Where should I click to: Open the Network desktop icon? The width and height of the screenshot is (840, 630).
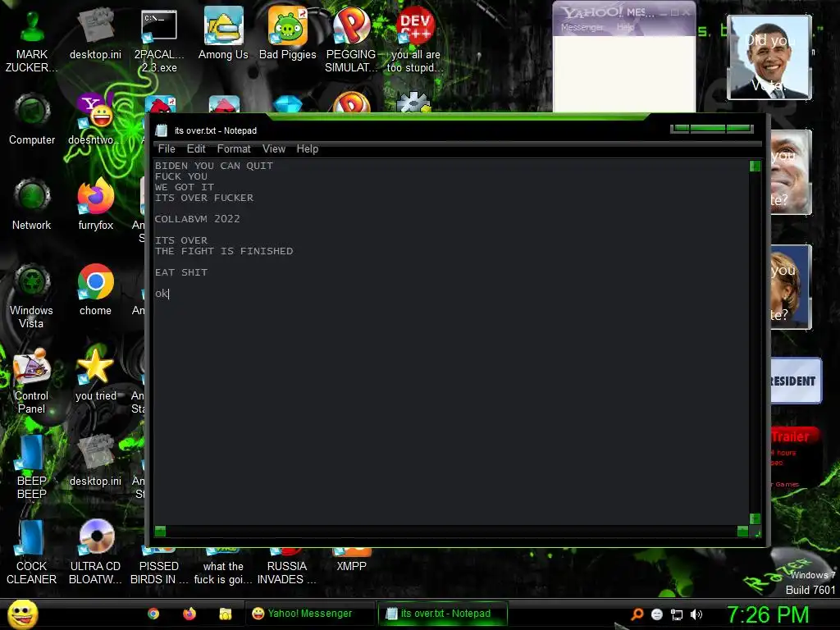[32, 205]
